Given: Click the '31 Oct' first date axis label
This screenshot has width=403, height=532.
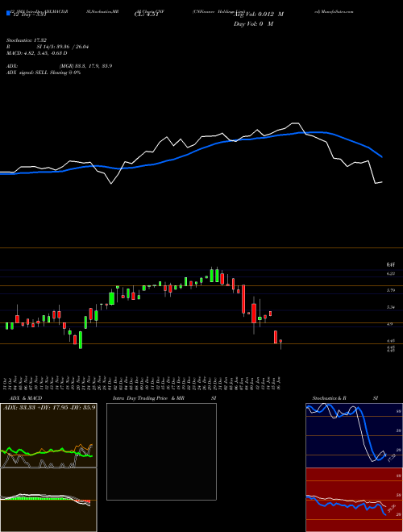Looking at the screenshot, I should (6, 382).
